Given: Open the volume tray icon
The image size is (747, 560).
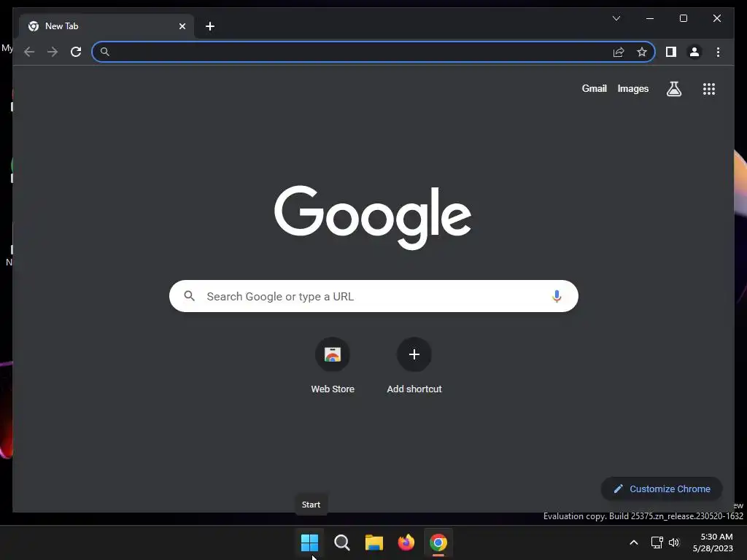Looking at the screenshot, I should 674,542.
